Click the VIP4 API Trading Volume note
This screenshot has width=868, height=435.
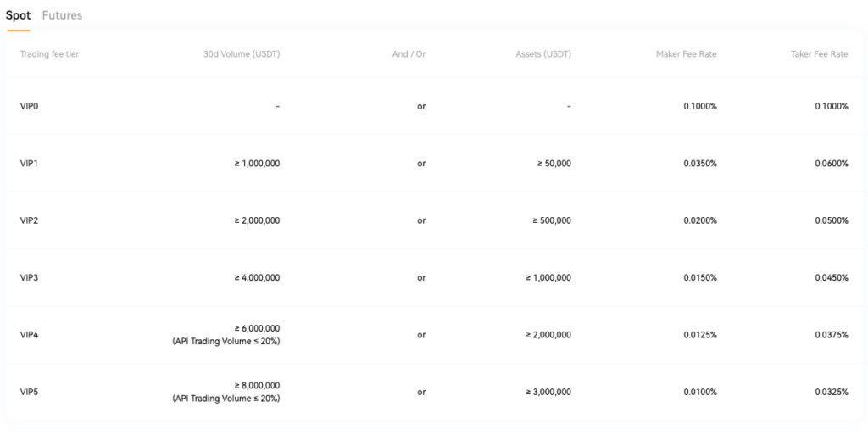point(225,341)
